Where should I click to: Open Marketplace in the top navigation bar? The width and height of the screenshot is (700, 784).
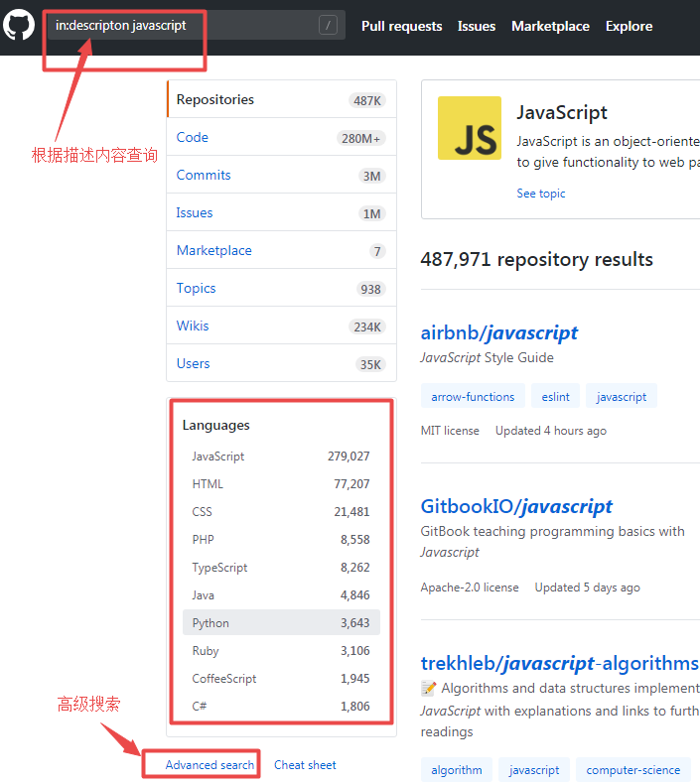click(550, 26)
